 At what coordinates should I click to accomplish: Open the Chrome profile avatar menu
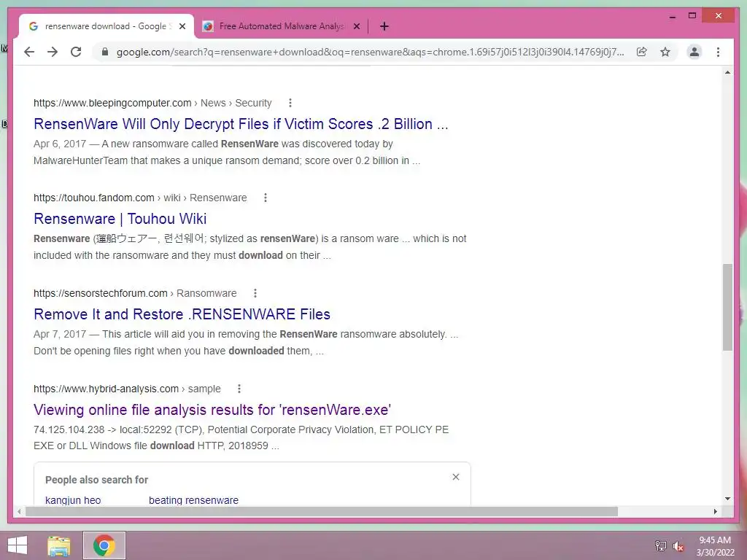pyautogui.click(x=694, y=52)
